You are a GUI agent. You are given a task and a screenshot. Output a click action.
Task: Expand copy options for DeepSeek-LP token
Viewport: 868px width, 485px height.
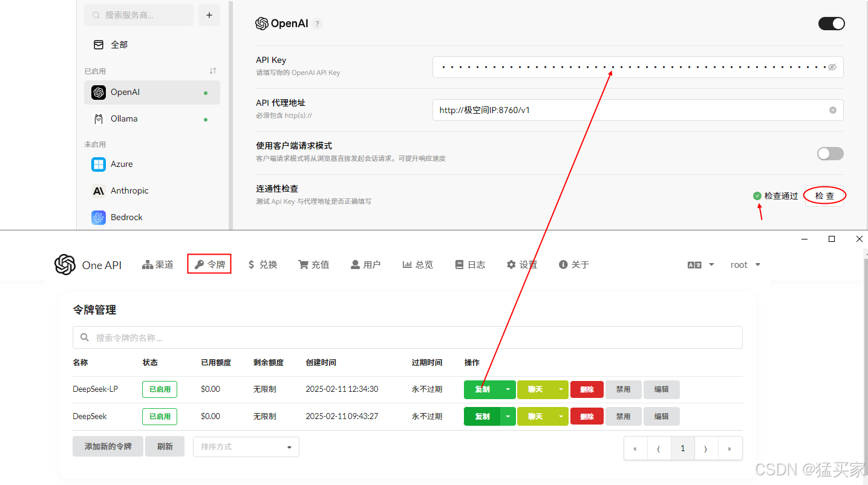point(508,389)
